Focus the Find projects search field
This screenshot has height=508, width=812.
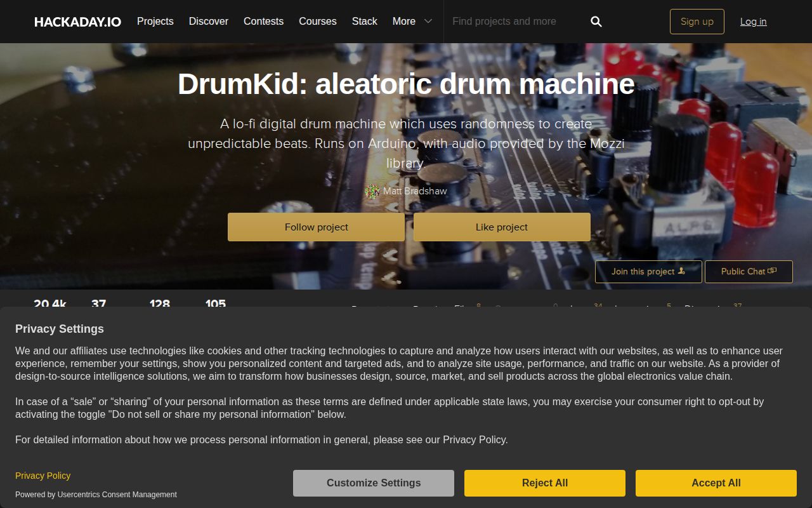(x=514, y=22)
